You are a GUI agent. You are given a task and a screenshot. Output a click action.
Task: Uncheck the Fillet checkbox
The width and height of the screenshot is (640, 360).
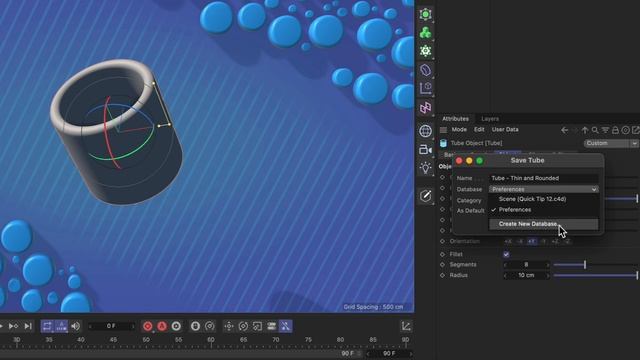[x=506, y=254]
